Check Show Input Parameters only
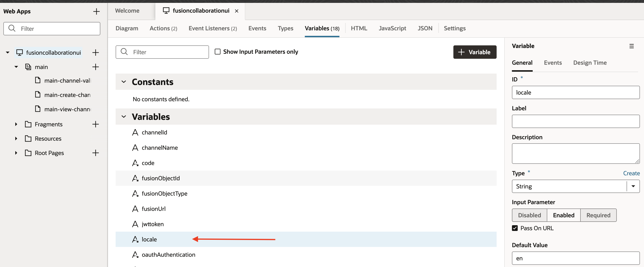Viewport: 644px width, 267px height. point(218,52)
